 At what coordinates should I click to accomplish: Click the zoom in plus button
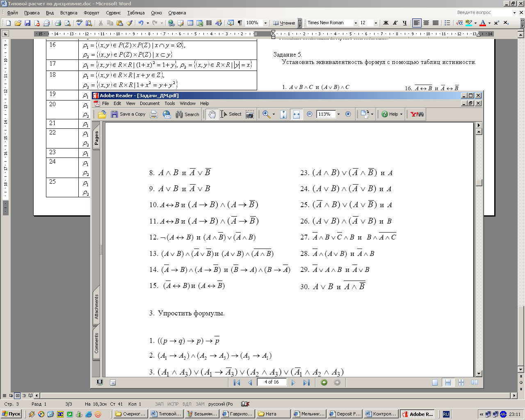(x=348, y=114)
